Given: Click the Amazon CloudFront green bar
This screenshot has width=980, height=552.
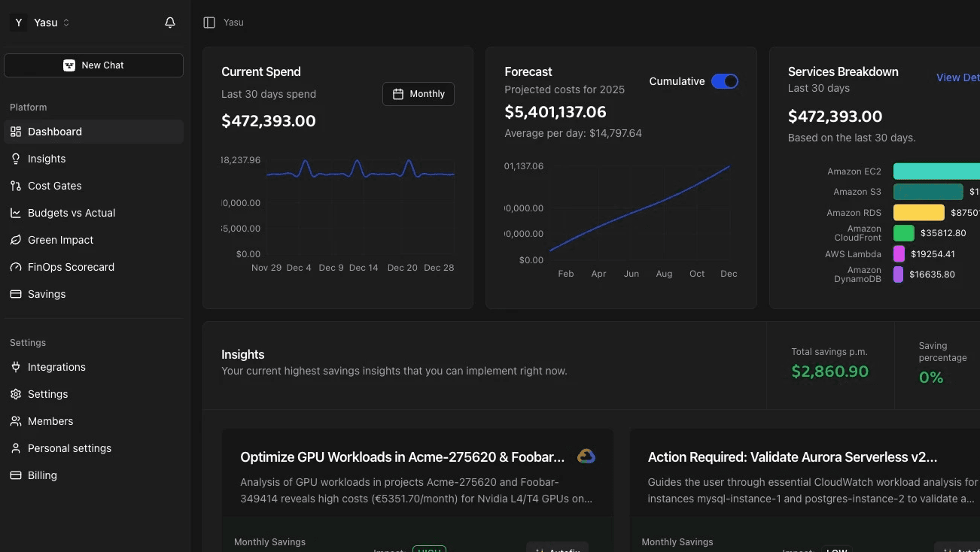Looking at the screenshot, I should pyautogui.click(x=904, y=233).
